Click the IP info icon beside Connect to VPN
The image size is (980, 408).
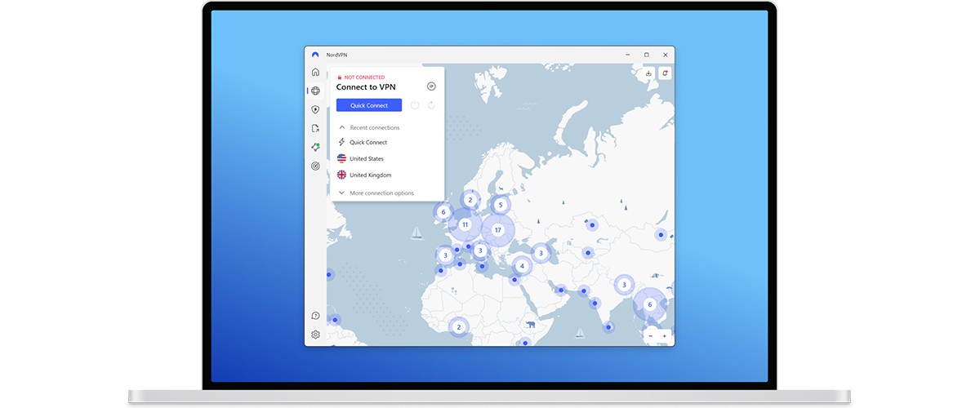point(431,86)
